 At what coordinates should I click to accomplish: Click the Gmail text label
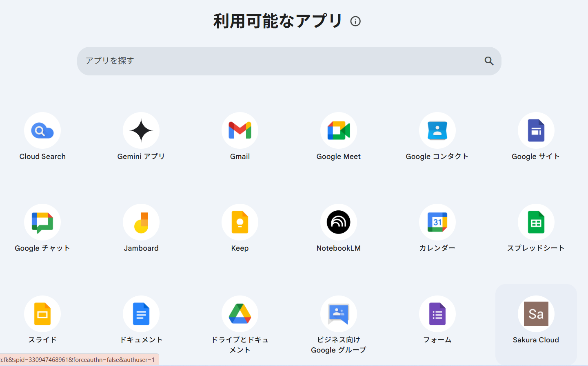click(x=240, y=157)
